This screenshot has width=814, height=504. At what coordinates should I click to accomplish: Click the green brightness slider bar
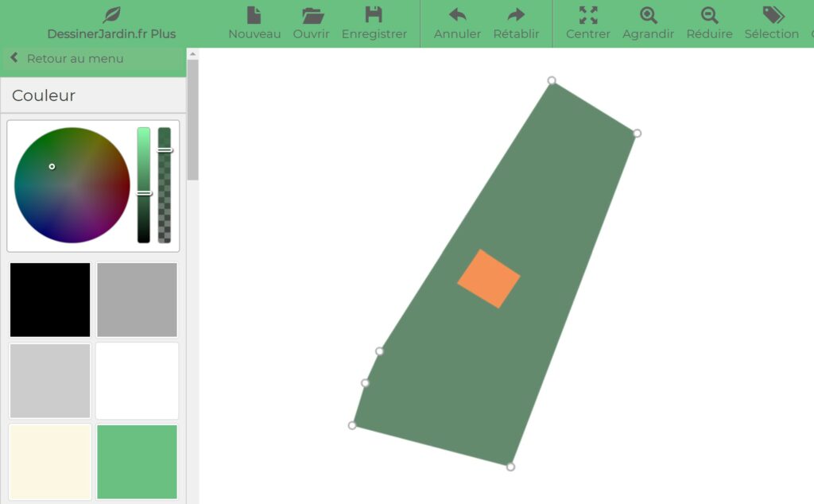point(144,184)
